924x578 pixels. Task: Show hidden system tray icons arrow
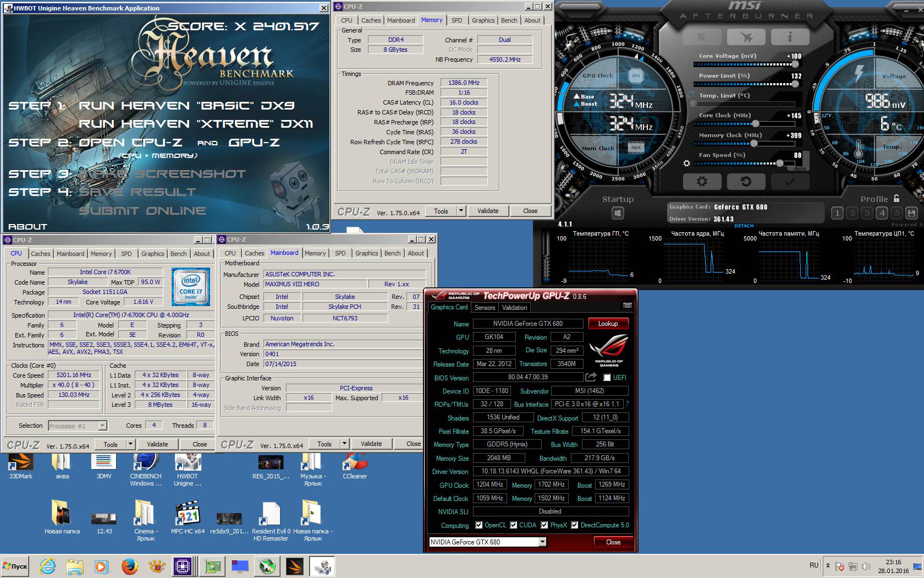[827, 566]
